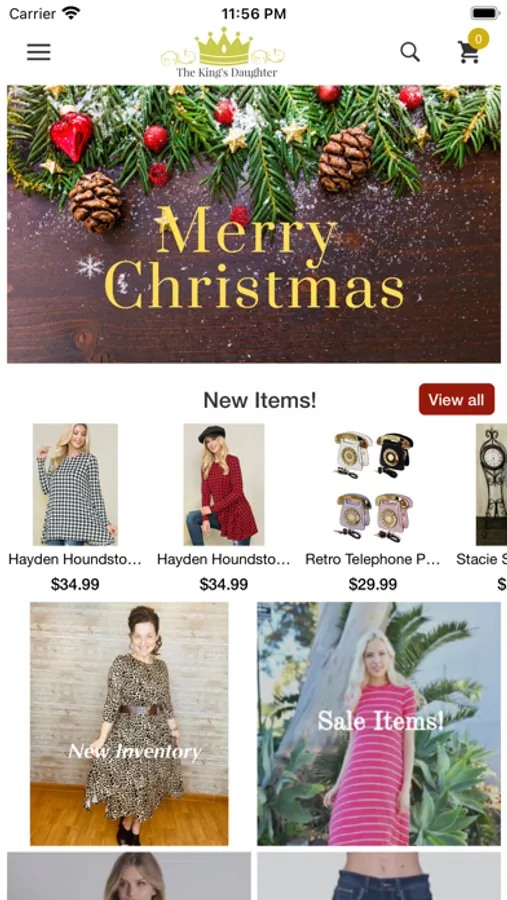The height and width of the screenshot is (900, 507).
Task: Open the black houndstooth top thumbnail
Action: pyautogui.click(x=75, y=484)
